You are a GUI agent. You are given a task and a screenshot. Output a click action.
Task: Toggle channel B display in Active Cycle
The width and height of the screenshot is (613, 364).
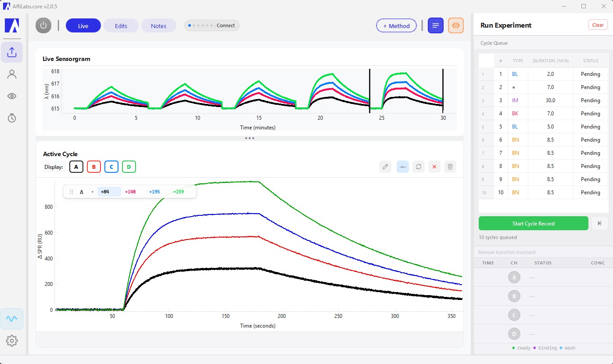(x=94, y=167)
